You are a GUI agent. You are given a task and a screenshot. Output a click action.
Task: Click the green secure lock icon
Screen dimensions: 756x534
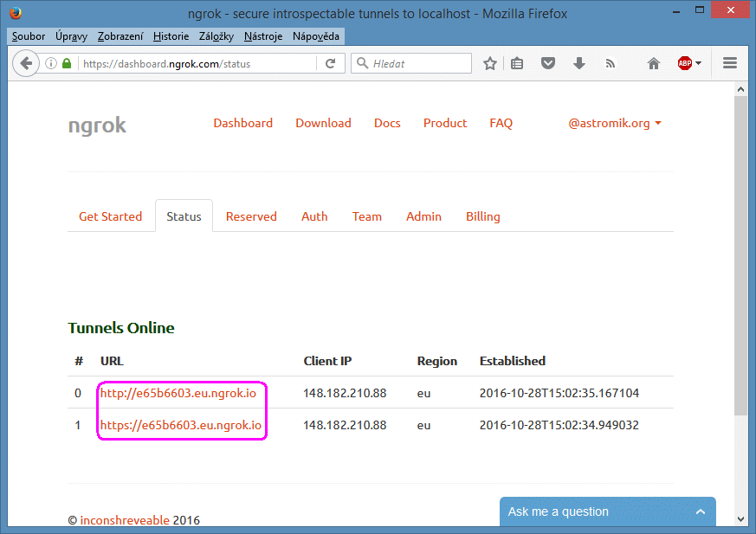click(x=67, y=64)
